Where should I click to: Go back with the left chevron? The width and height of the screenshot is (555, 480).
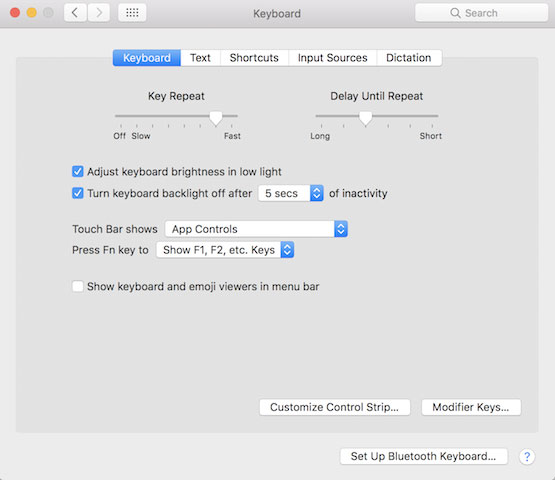(75, 13)
